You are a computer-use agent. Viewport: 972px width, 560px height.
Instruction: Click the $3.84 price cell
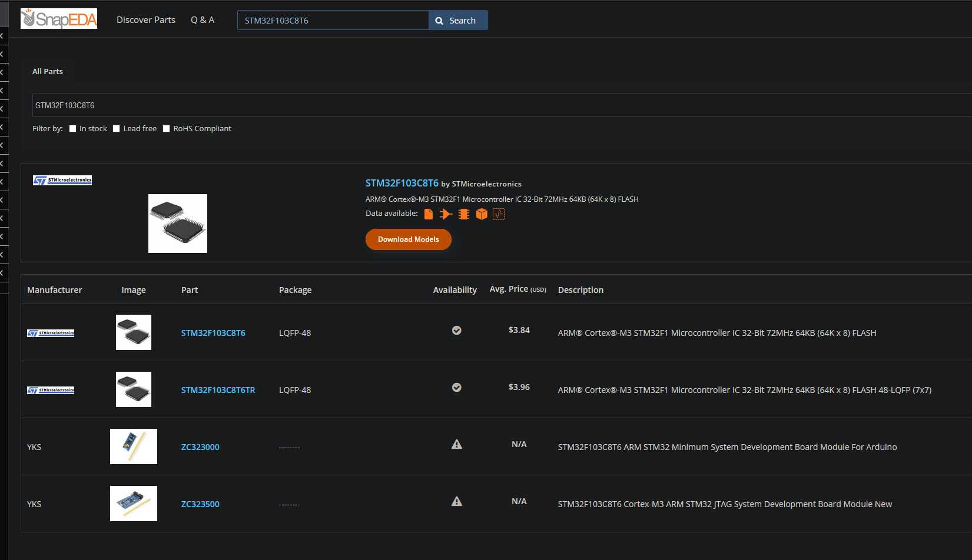point(519,330)
